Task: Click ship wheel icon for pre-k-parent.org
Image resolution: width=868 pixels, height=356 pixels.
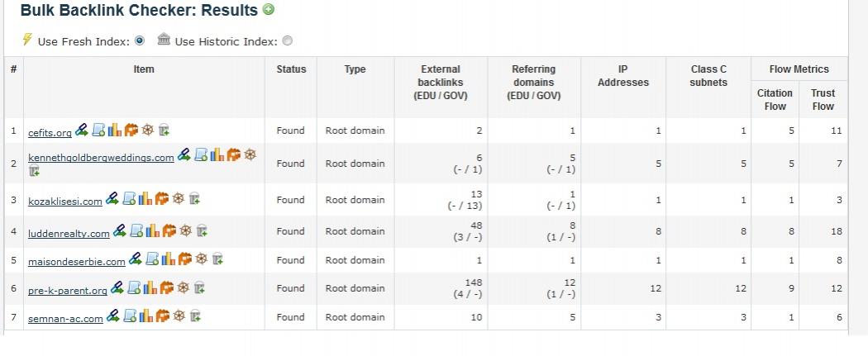Action: tap(184, 287)
